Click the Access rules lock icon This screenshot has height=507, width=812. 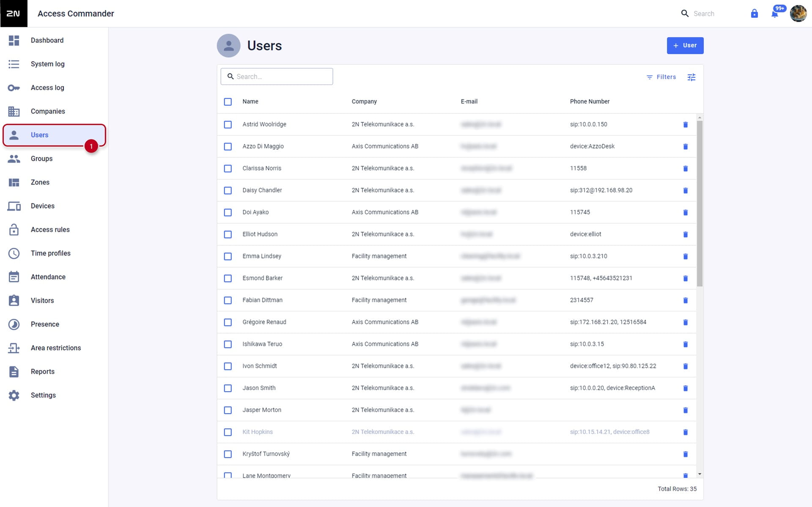14,229
